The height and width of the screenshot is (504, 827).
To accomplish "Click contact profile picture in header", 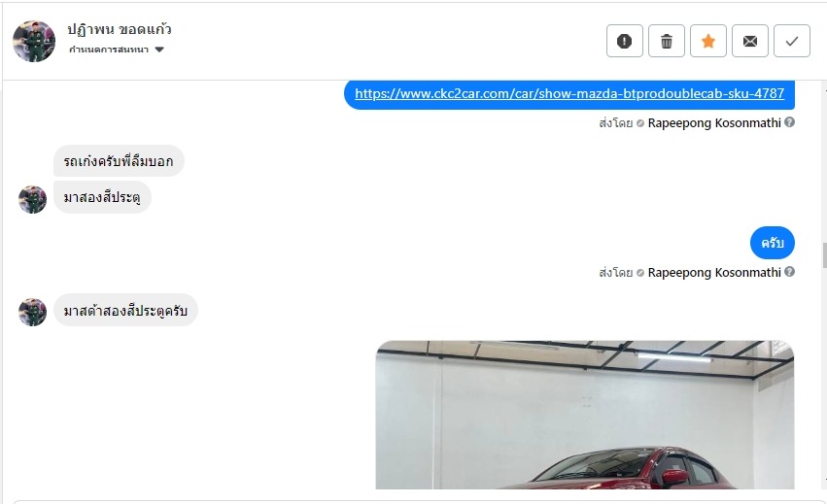I will point(34,41).
